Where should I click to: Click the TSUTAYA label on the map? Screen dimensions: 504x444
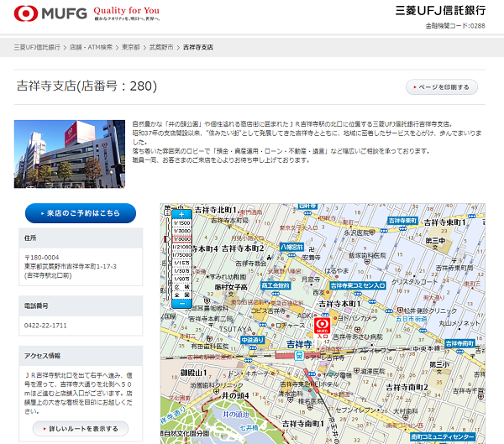point(235,329)
